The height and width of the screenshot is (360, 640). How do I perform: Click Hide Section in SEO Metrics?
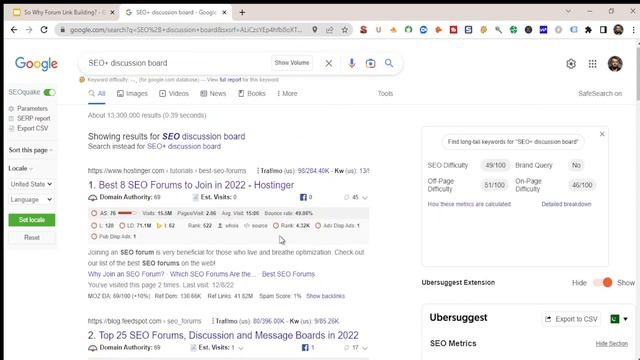(x=611, y=344)
